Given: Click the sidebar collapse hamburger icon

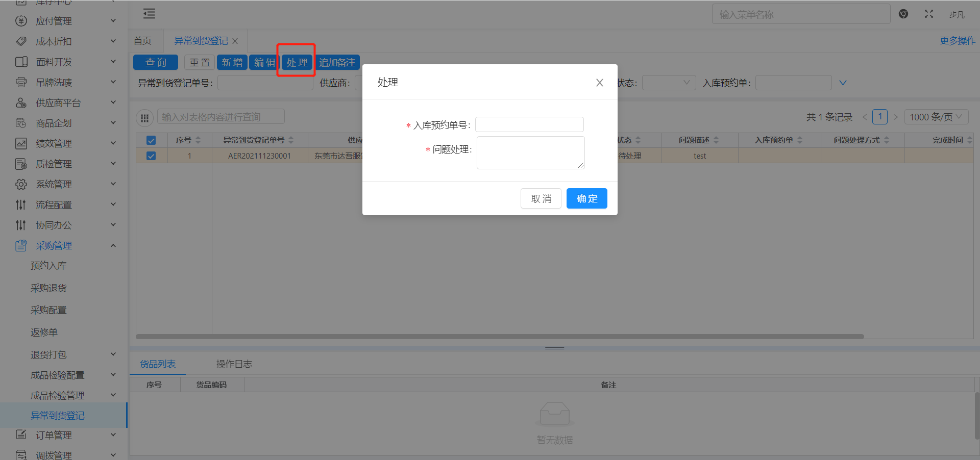Looking at the screenshot, I should pos(149,14).
